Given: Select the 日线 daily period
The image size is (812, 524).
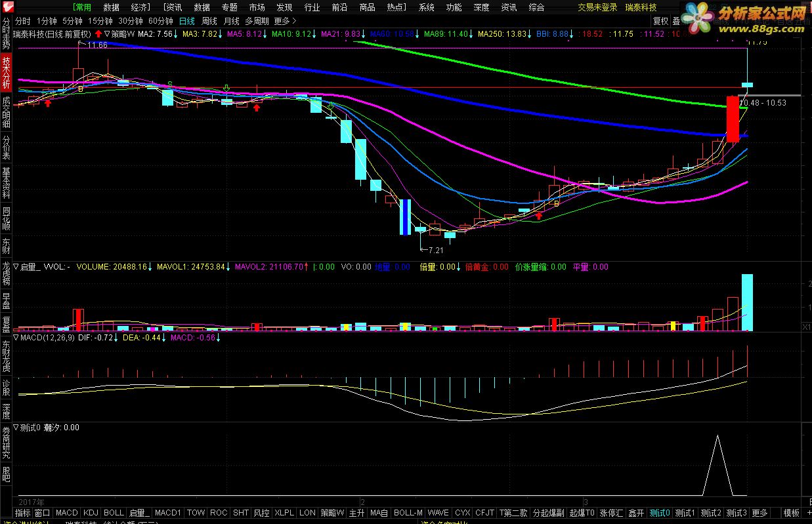Looking at the screenshot, I should [x=187, y=21].
